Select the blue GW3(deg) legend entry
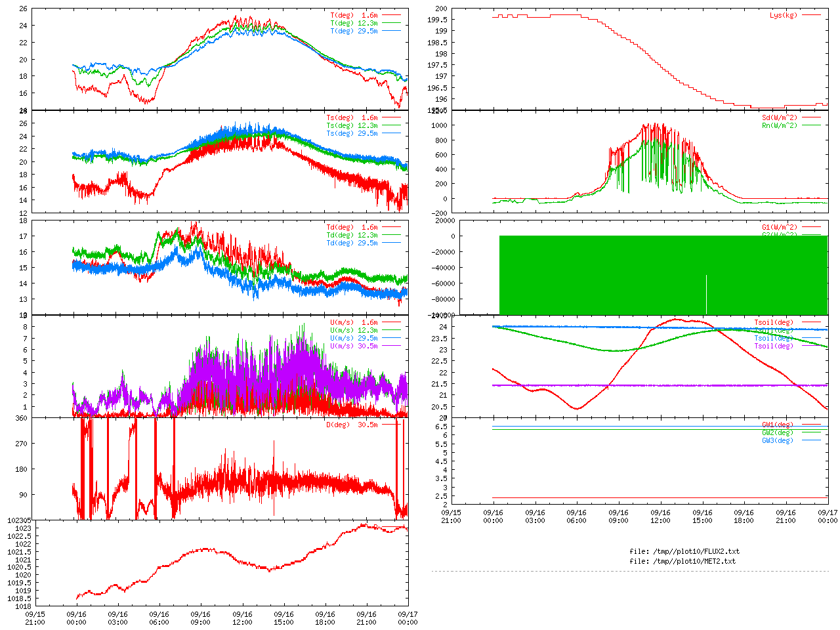The height and width of the screenshot is (630, 840). pyautogui.click(x=777, y=440)
